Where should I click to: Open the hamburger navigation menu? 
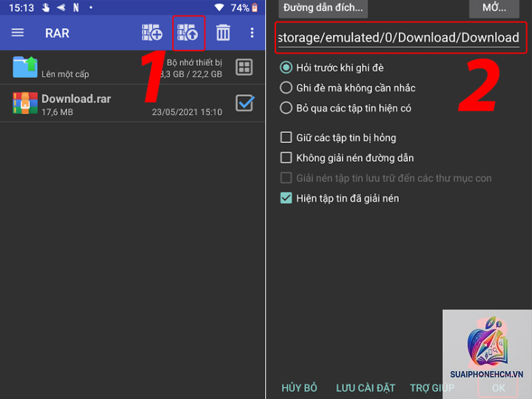18,33
